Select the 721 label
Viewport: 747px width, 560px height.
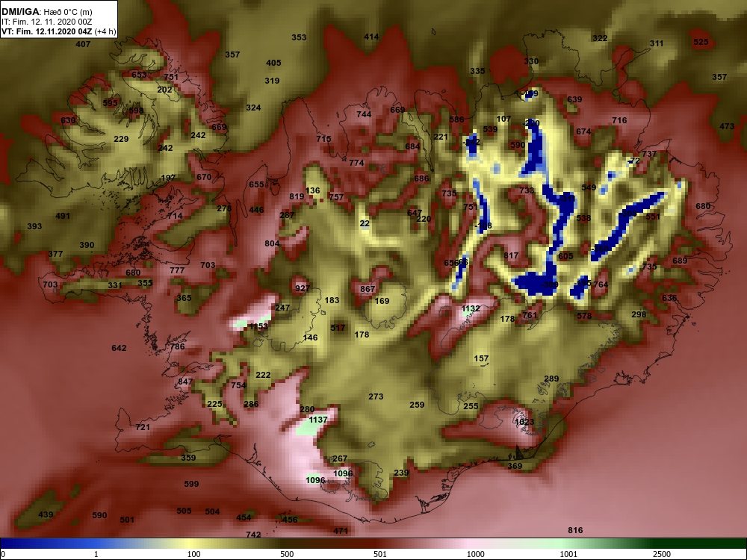click(143, 427)
